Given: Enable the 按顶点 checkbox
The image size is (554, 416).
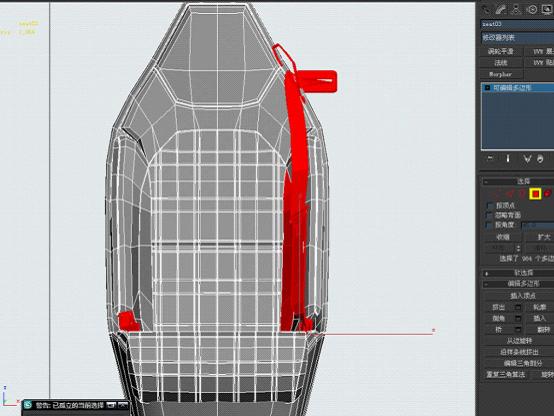Looking at the screenshot, I should [x=489, y=205].
